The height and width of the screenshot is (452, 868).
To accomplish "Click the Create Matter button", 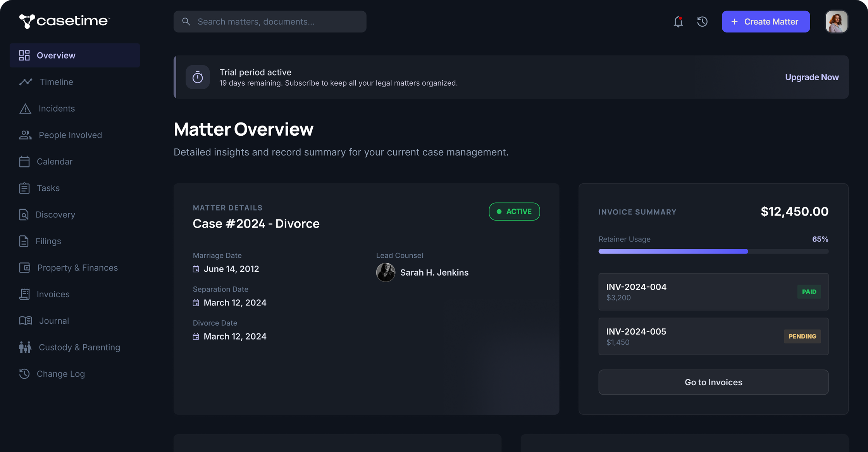I will tap(765, 22).
